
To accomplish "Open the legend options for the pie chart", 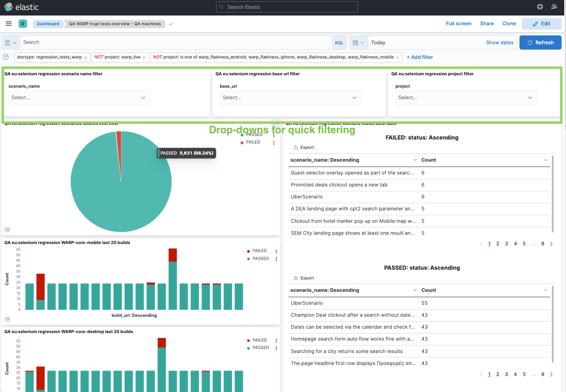I will click(x=7, y=229).
